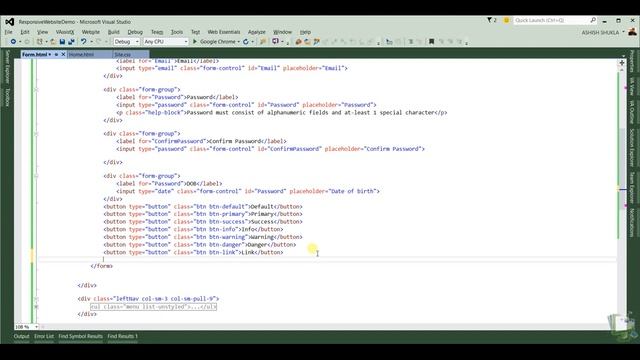Viewport: 640px width, 360px height.
Task: Click the closing </form> tag text
Action: (x=102, y=266)
